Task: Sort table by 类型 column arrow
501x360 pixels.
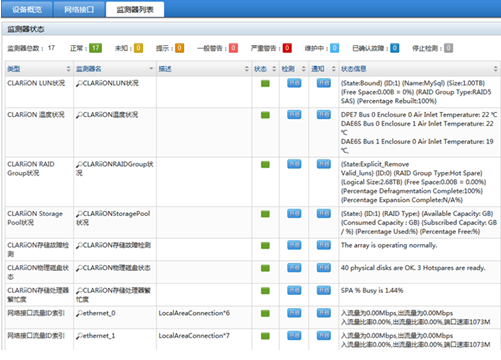Action: (68, 69)
